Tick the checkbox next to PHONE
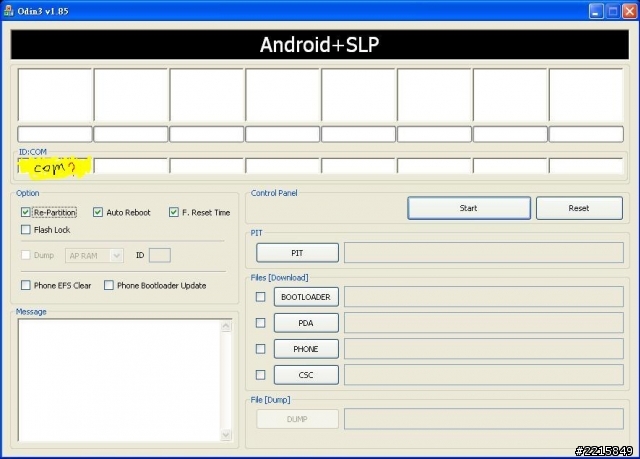 [260, 349]
